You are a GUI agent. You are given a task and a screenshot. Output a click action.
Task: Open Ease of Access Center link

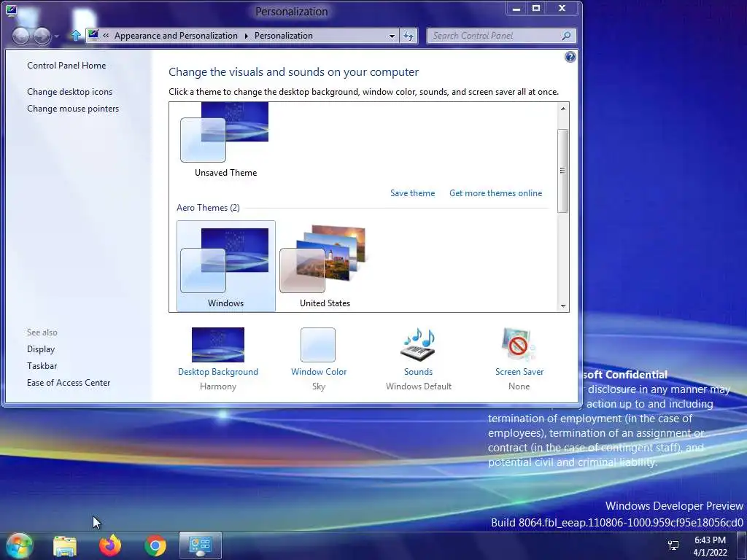[69, 382]
